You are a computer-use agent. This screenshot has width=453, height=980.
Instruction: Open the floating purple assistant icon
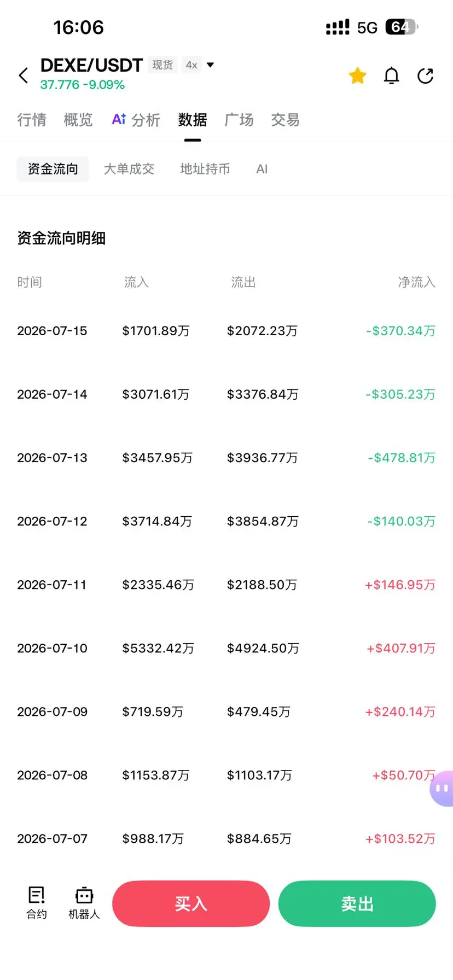pyautogui.click(x=442, y=789)
